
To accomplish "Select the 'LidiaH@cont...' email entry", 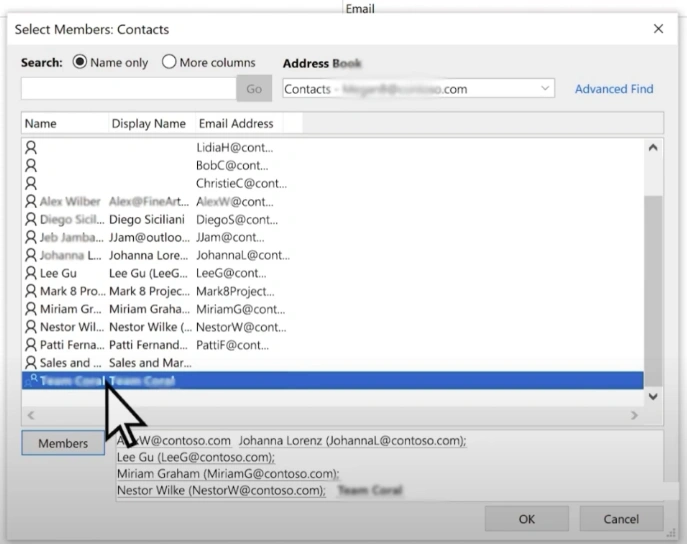I will [234, 148].
